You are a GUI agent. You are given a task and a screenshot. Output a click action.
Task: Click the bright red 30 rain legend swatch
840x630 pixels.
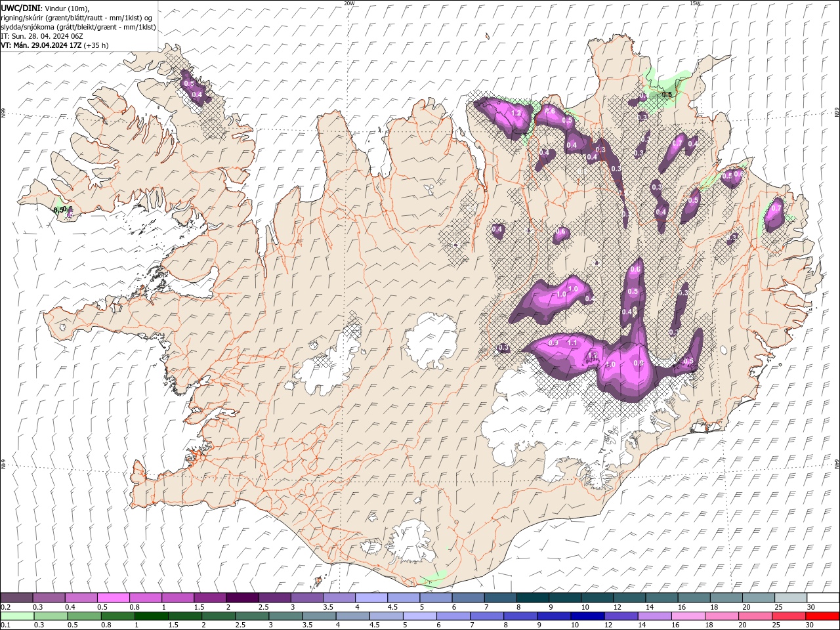pyautogui.click(x=822, y=616)
